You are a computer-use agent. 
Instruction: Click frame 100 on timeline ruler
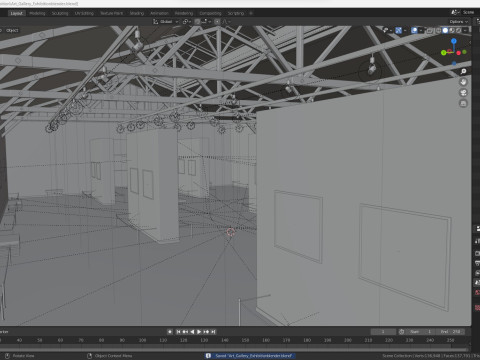point(143,340)
